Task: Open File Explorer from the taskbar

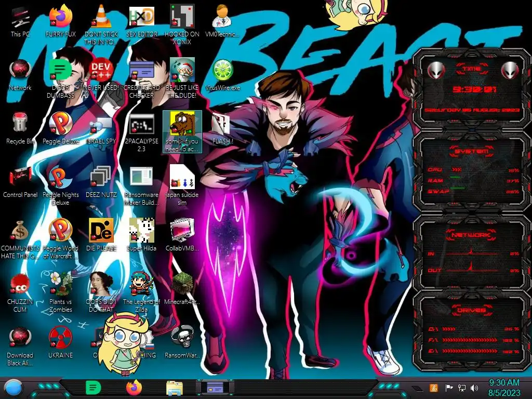Action: point(175,388)
